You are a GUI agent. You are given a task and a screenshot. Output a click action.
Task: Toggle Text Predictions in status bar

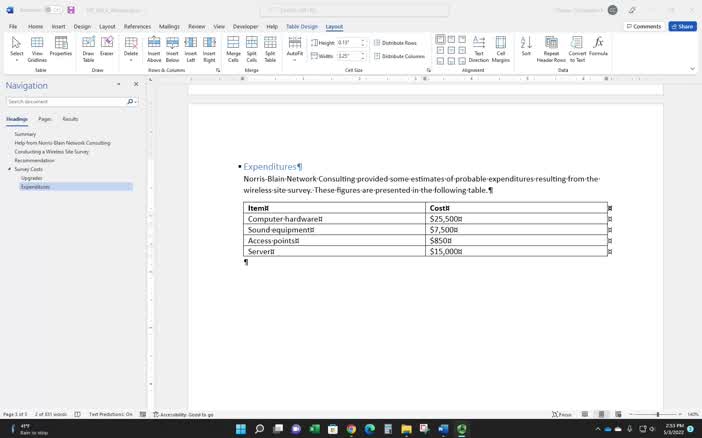111,414
